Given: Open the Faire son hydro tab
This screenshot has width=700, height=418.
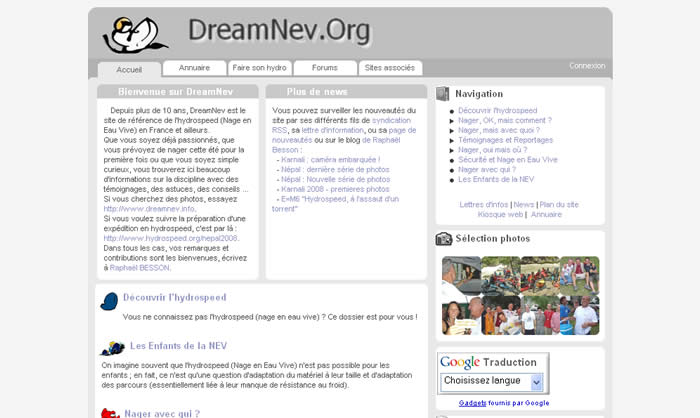Looking at the screenshot, I should pos(259,68).
